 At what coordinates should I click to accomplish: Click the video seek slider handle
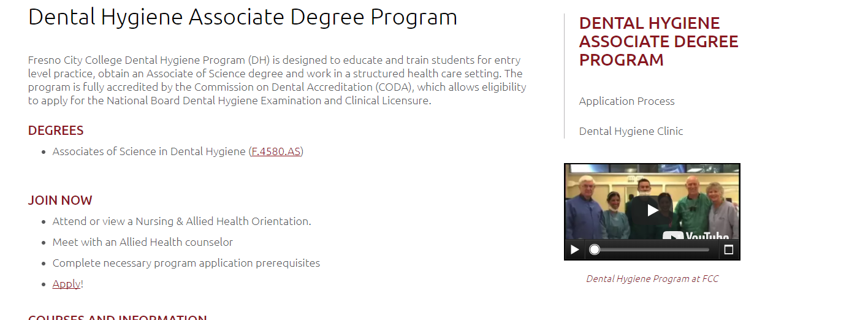(x=594, y=250)
